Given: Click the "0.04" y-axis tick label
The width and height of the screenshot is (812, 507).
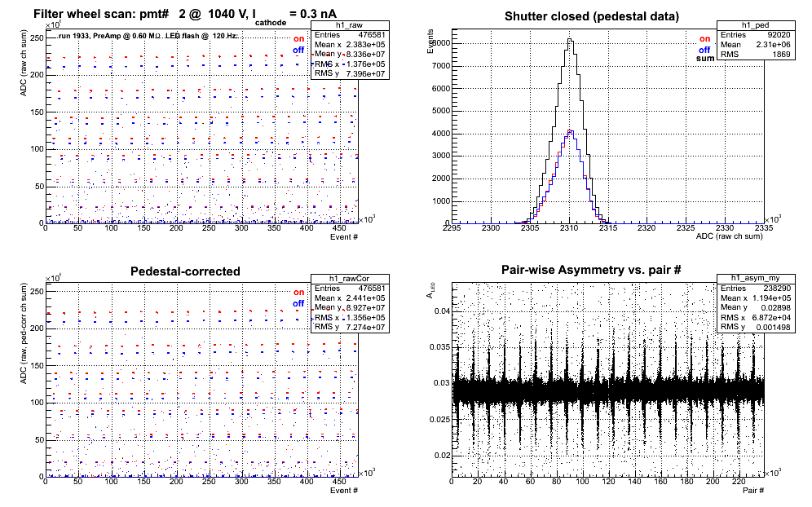Looking at the screenshot, I should [x=442, y=311].
